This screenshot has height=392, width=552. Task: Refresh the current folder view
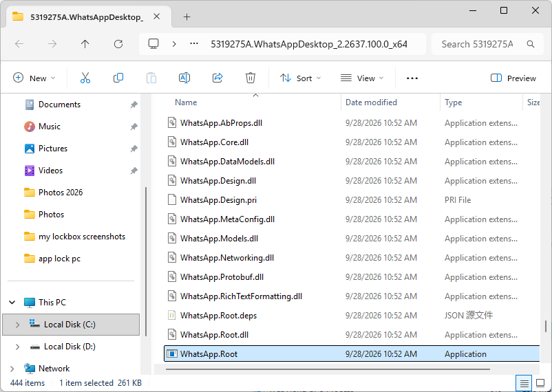pyautogui.click(x=118, y=44)
